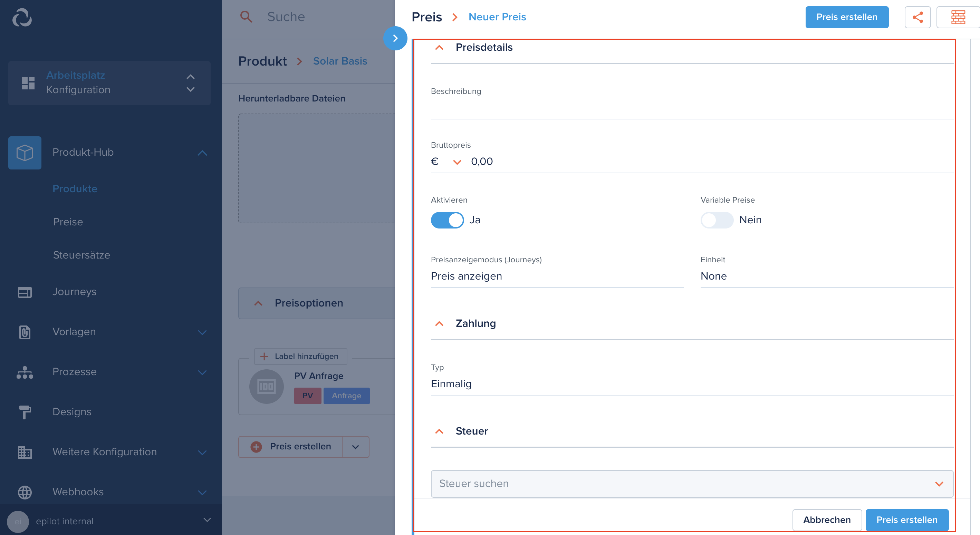Navigate to Steuersätze in sidebar
Screen dimensions: 980x535
(x=80, y=254)
